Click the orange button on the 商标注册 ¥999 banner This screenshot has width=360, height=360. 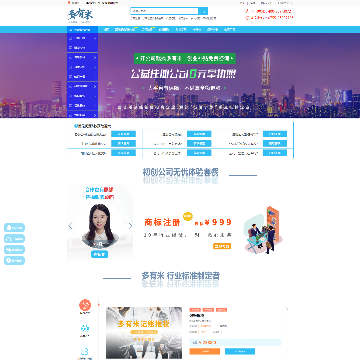(x=222, y=246)
